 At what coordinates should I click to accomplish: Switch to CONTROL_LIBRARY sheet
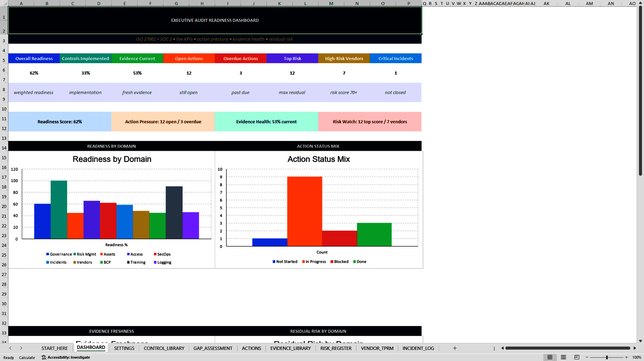click(164, 348)
